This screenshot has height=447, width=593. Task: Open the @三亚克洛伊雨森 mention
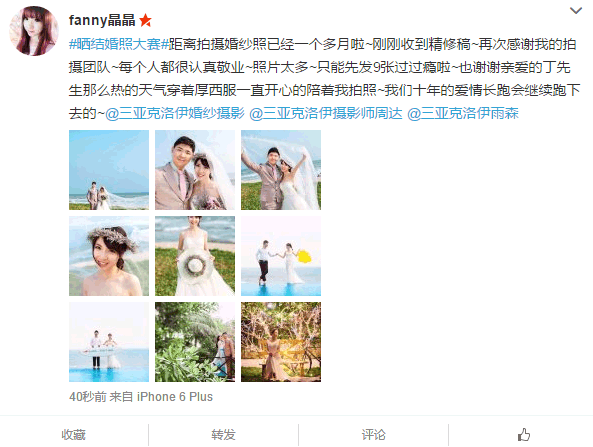tap(463, 113)
